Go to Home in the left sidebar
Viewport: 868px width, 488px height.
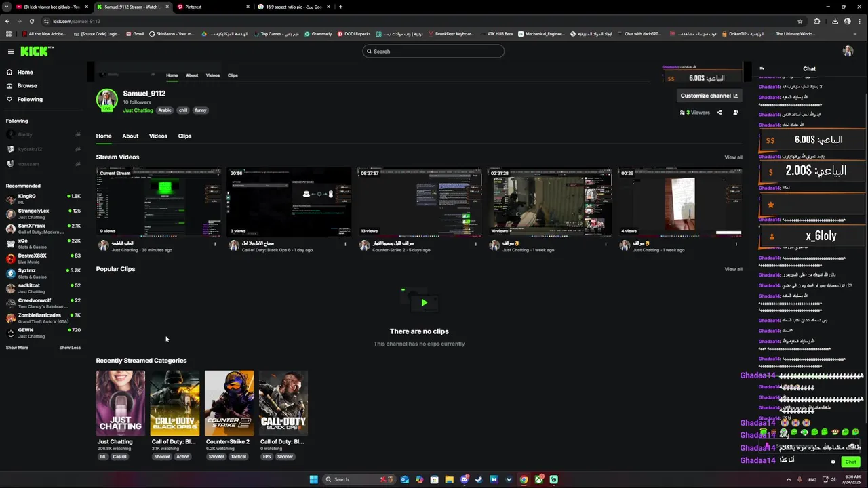click(25, 73)
